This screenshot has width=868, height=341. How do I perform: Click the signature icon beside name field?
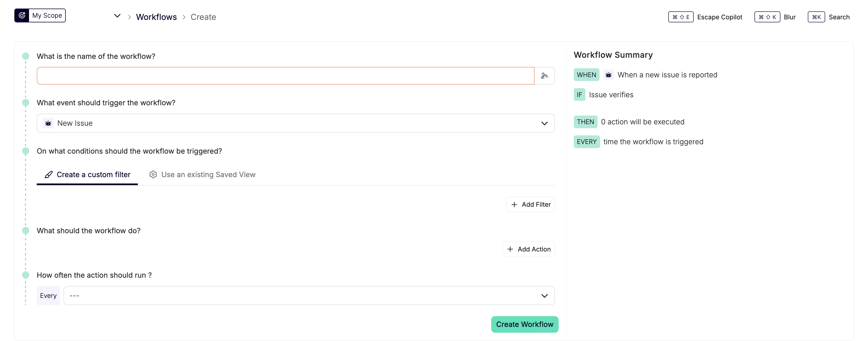pos(544,76)
